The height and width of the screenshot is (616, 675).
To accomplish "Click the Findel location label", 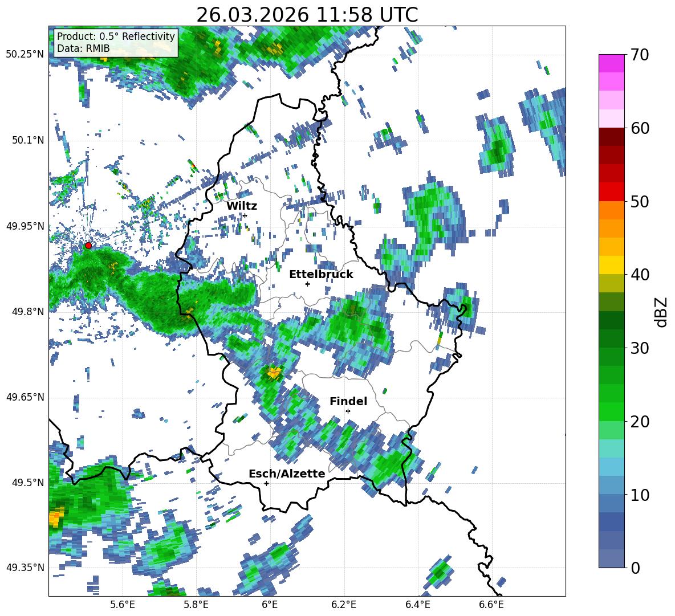I will pos(348,401).
